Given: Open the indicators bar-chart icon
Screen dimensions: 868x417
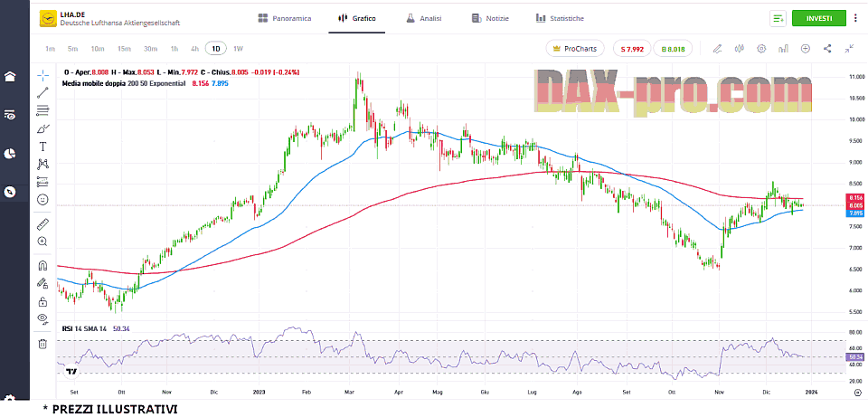Looking at the screenshot, I should pos(783,49).
